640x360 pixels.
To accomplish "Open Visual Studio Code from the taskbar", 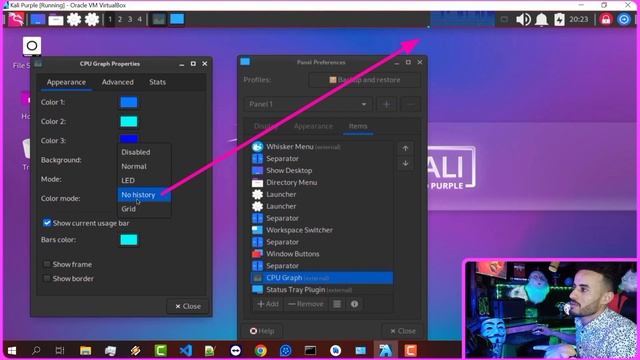I will tap(186, 351).
